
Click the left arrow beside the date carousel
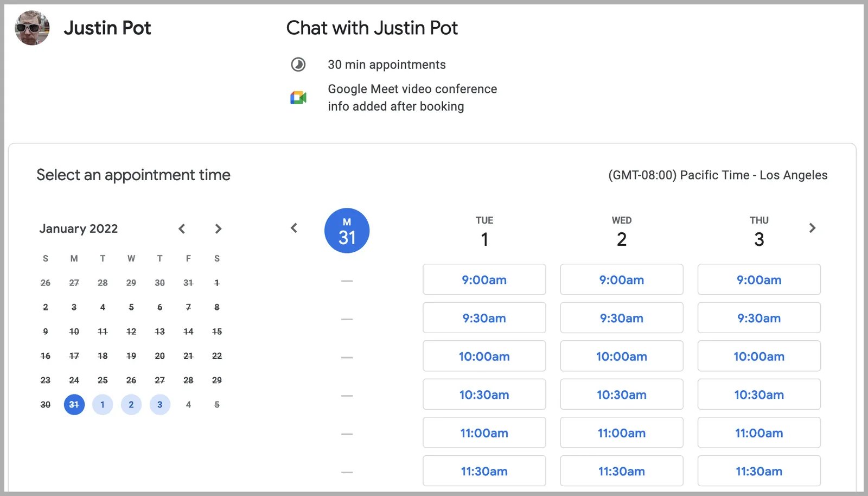click(294, 228)
